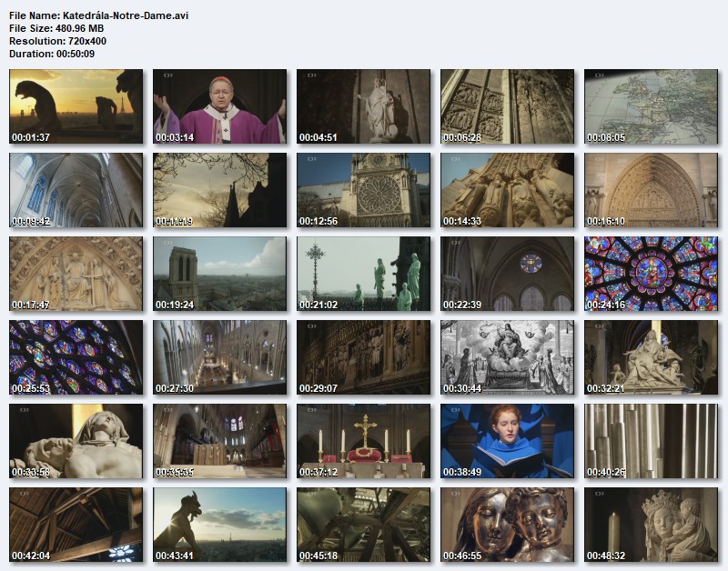
Task: Click the wooden carvings frame 00:29:07
Action: (x=363, y=357)
